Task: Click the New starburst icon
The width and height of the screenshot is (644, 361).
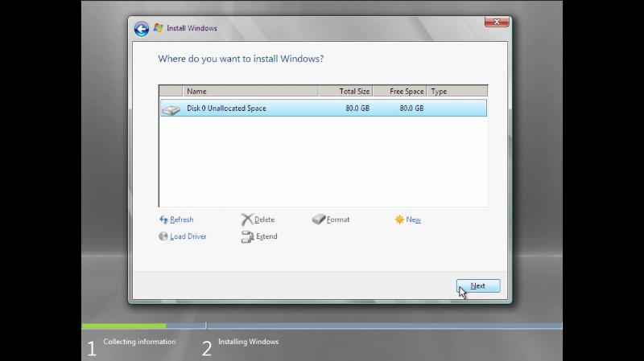Action: point(399,219)
